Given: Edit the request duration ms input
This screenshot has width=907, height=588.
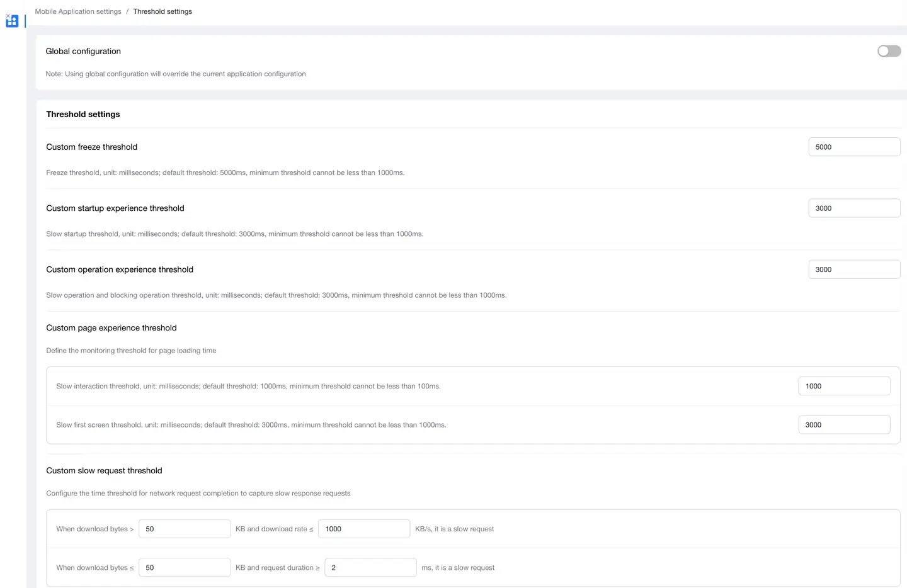Looking at the screenshot, I should point(370,568).
